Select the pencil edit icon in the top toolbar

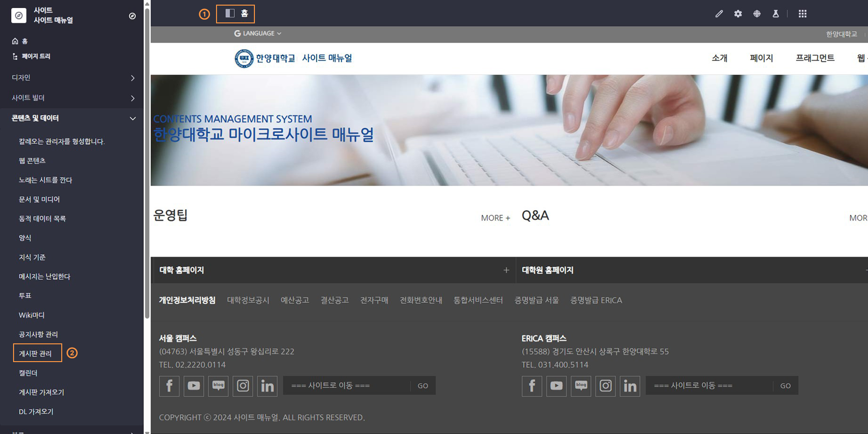point(719,14)
